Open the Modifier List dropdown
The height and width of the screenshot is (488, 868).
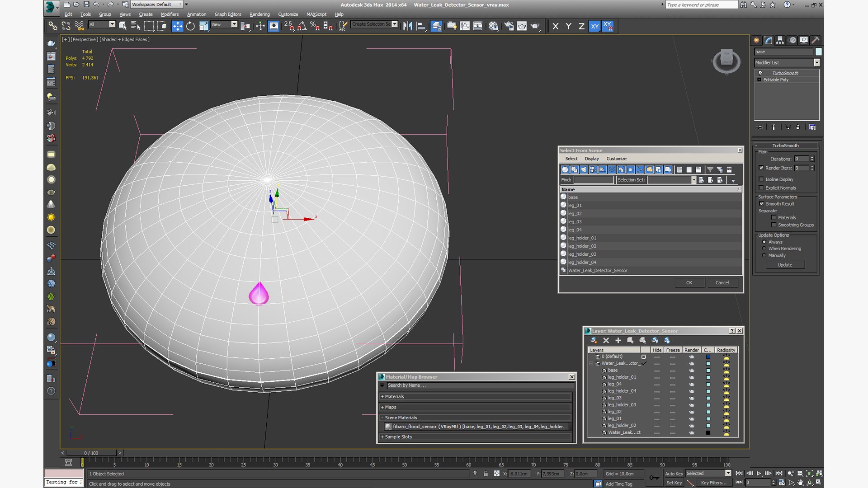(816, 63)
